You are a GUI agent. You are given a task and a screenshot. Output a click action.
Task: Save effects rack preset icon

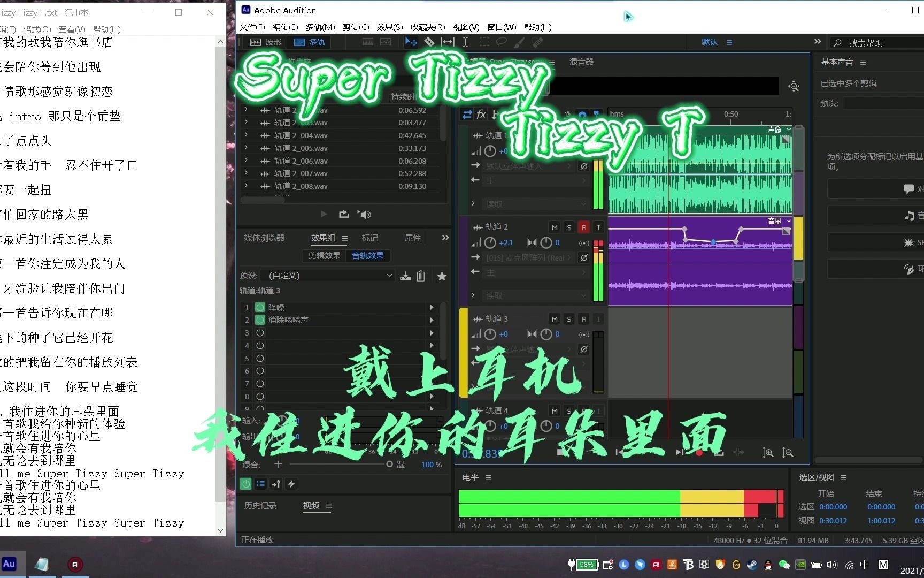coord(406,276)
